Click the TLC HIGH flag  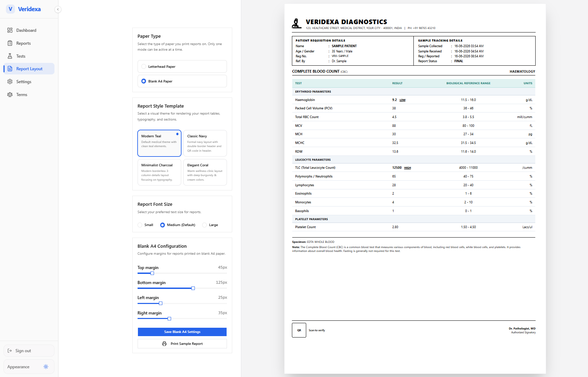coord(407,168)
